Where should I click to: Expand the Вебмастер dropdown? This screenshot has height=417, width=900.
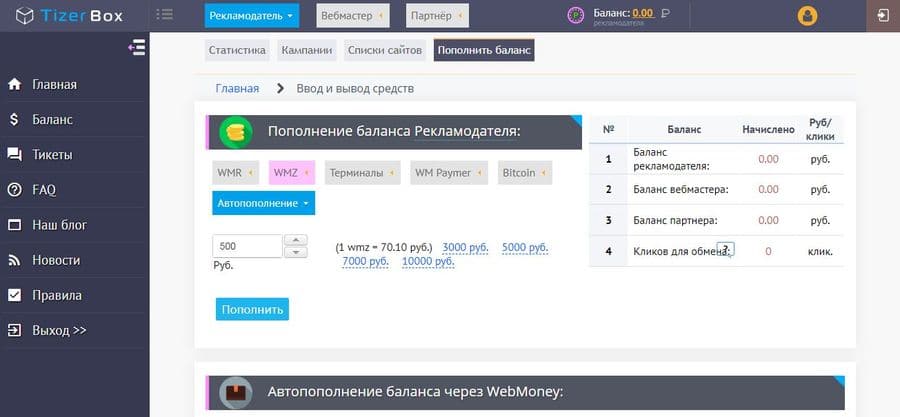[x=353, y=15]
